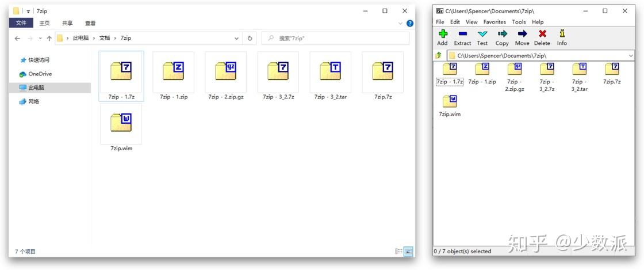
Task: Click the Explorer search box 搜索"7zip"
Action: tap(335, 38)
